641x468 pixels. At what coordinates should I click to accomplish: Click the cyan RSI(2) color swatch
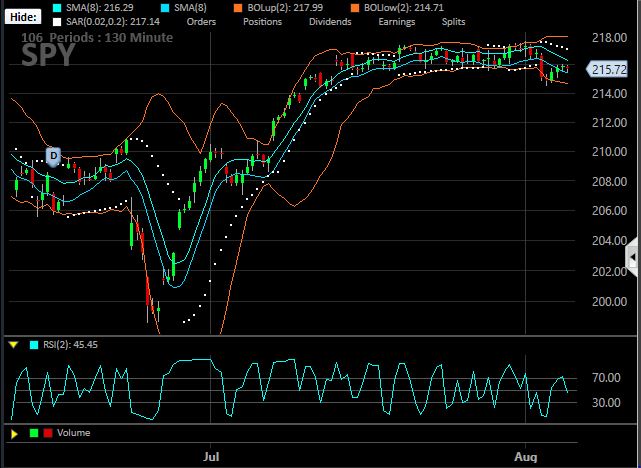click(x=34, y=345)
